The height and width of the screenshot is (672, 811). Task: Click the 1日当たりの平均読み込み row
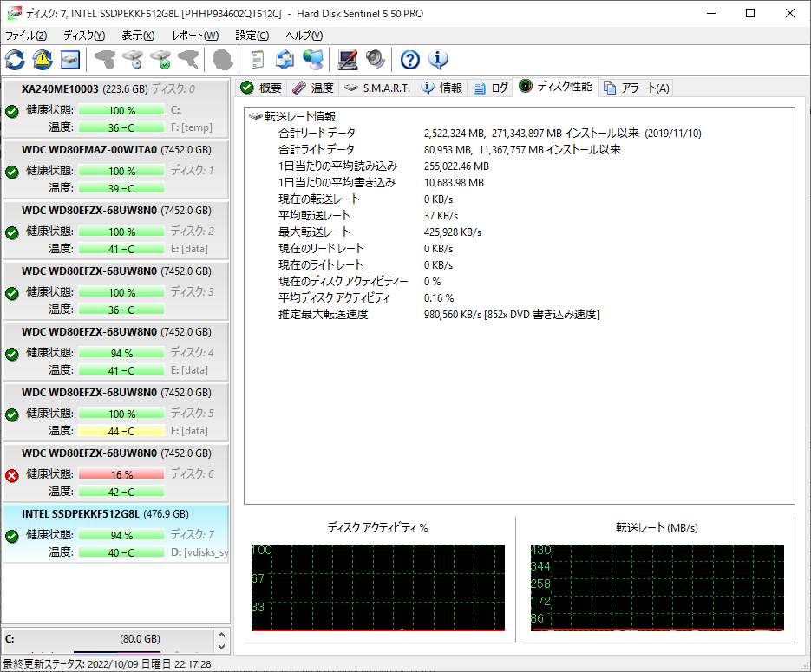383,166
